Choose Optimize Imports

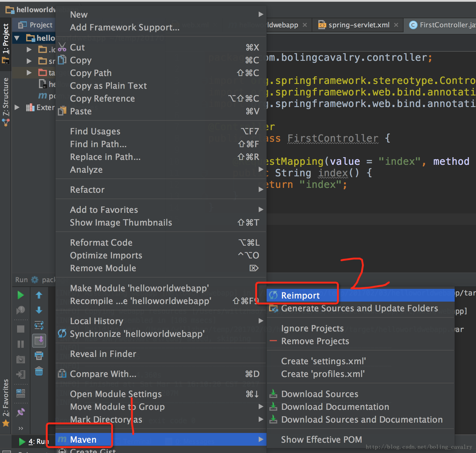coord(161,255)
